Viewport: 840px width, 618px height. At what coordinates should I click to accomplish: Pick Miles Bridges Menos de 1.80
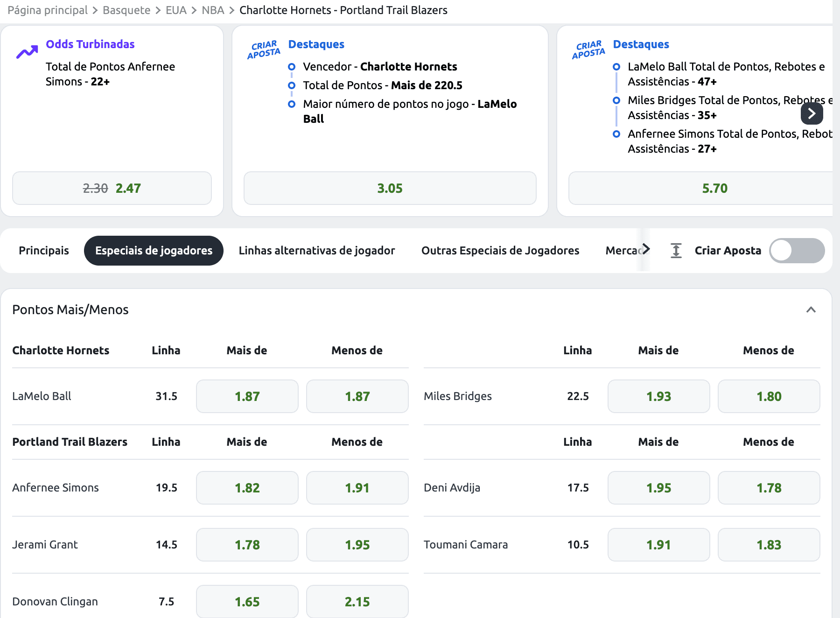(769, 396)
